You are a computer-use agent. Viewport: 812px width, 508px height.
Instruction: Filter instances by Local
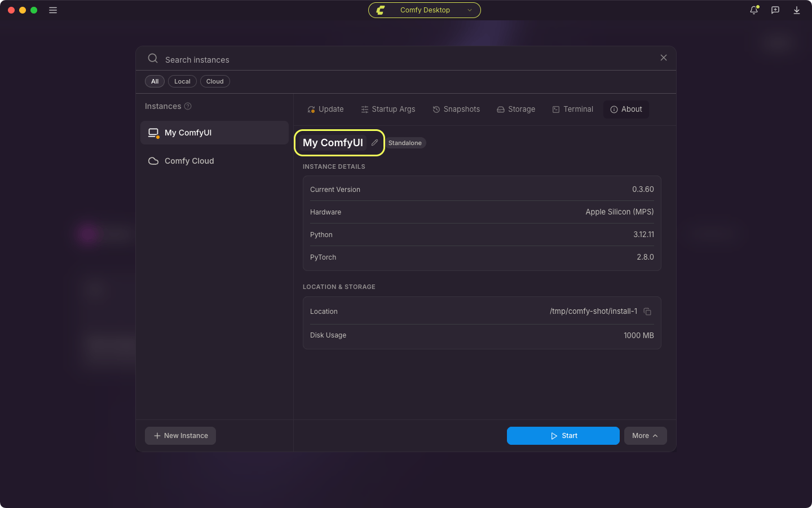pyautogui.click(x=182, y=81)
